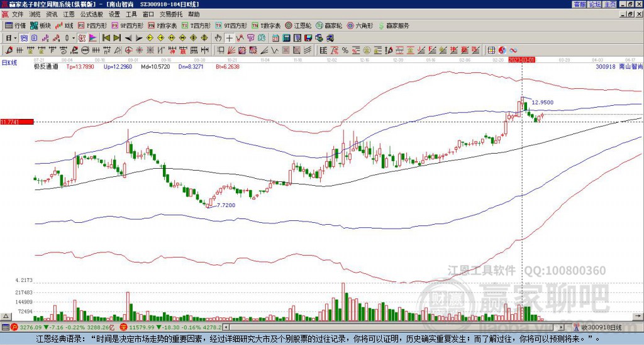
Task: Click the infinity wave icon
Action: pos(513,50)
